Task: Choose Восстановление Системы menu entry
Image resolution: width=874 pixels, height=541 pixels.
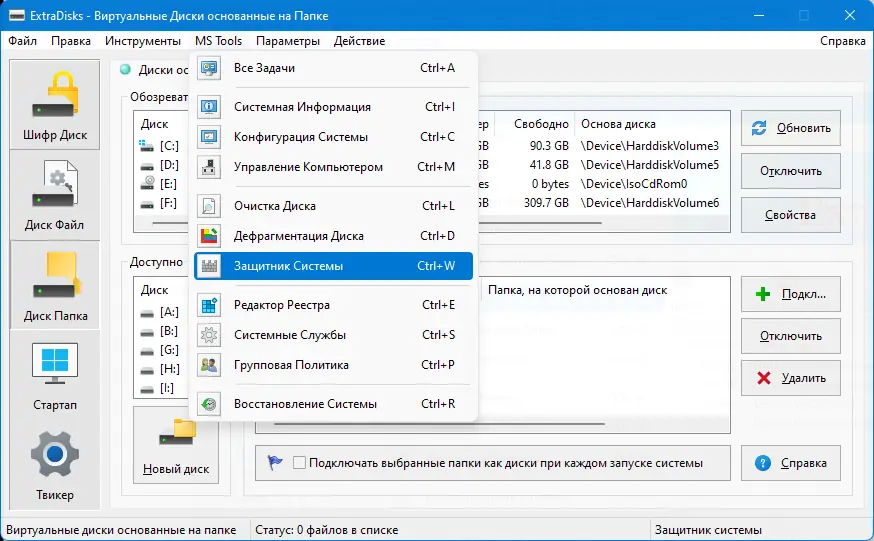Action: [x=333, y=404]
